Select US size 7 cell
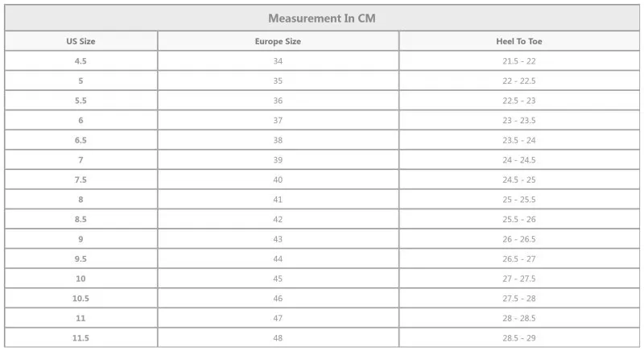The height and width of the screenshot is (351, 644). [81, 159]
